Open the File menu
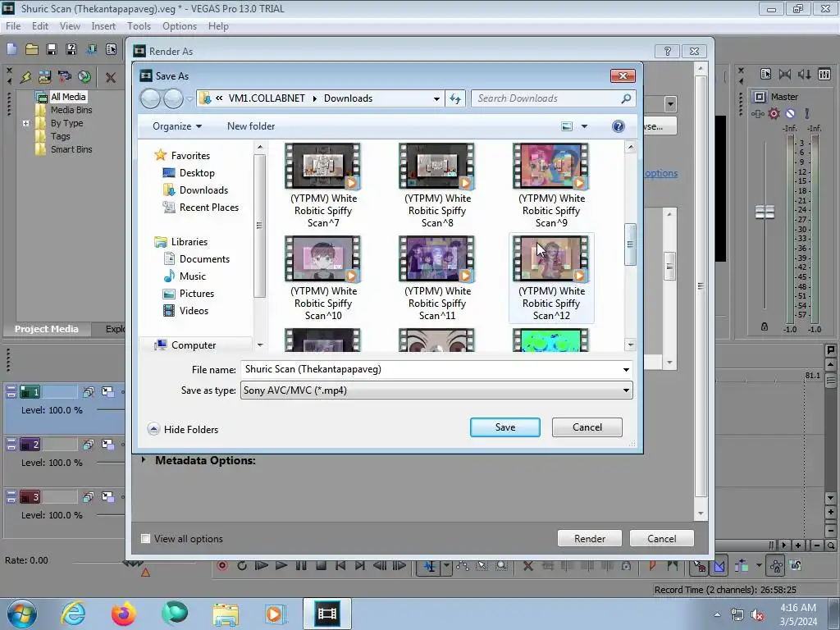This screenshot has height=630, width=840. (13, 26)
